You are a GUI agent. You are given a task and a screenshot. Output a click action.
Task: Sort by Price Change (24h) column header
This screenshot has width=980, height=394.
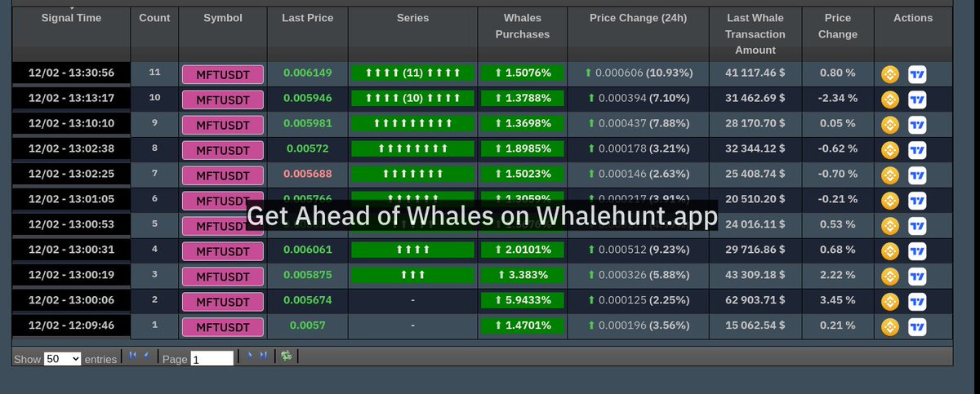point(639,33)
